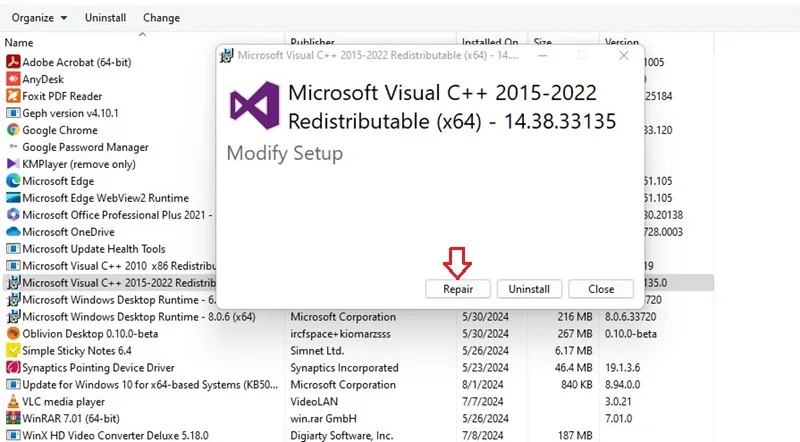Select the Microsoft OneDrive row text
Viewport: 800px width, 442px height.
[x=68, y=232]
